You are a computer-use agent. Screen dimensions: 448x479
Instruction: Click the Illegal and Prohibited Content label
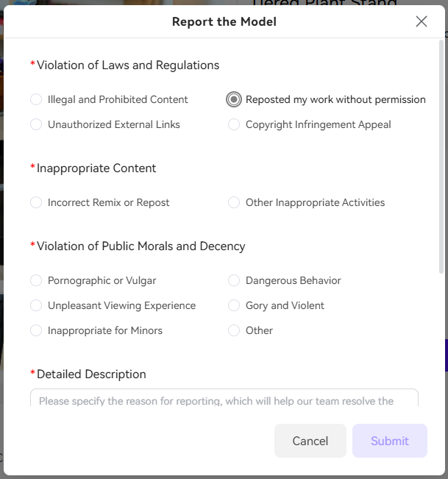click(x=118, y=99)
